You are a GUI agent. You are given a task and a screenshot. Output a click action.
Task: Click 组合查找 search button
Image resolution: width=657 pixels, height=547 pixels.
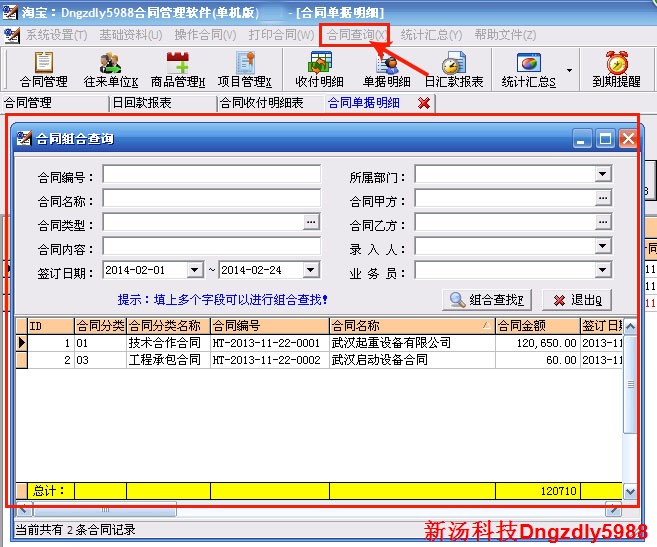(x=487, y=300)
